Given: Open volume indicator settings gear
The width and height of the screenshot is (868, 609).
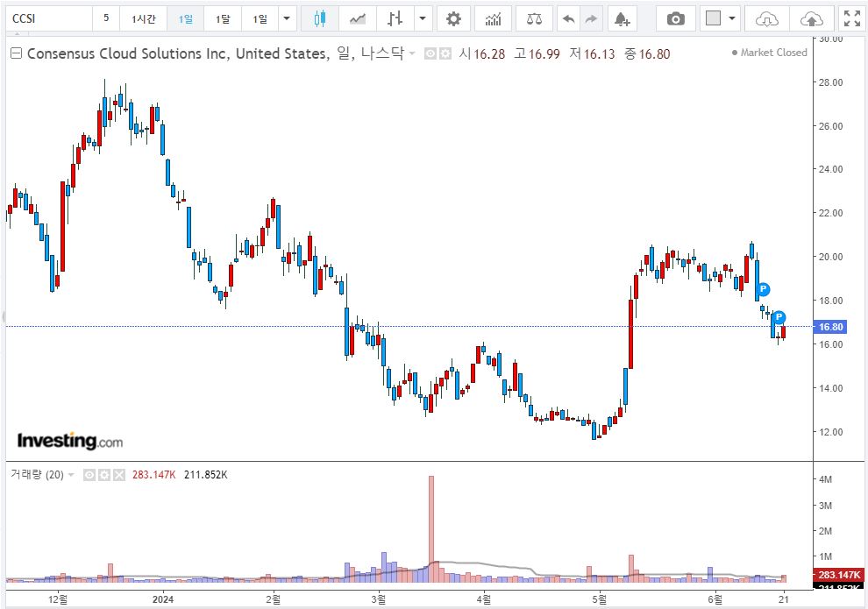Looking at the screenshot, I should coord(104,475).
